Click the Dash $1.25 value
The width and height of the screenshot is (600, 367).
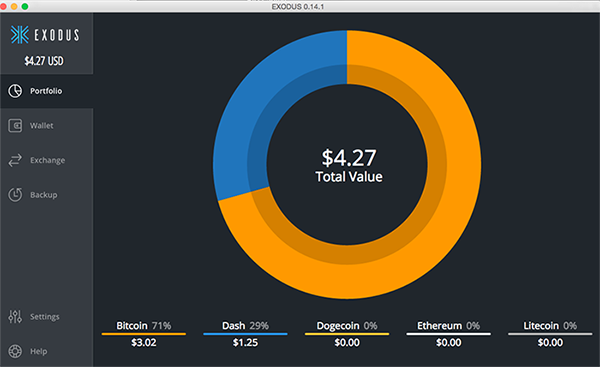pyautogui.click(x=245, y=343)
